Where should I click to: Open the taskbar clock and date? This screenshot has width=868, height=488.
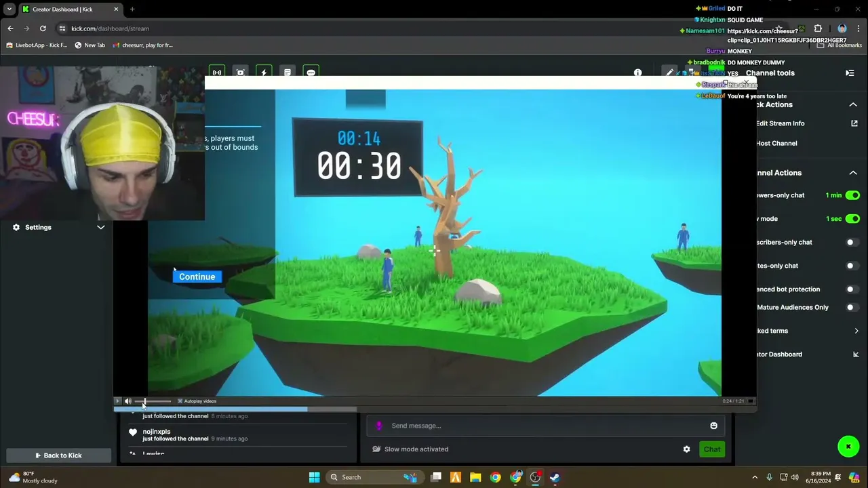click(818, 477)
